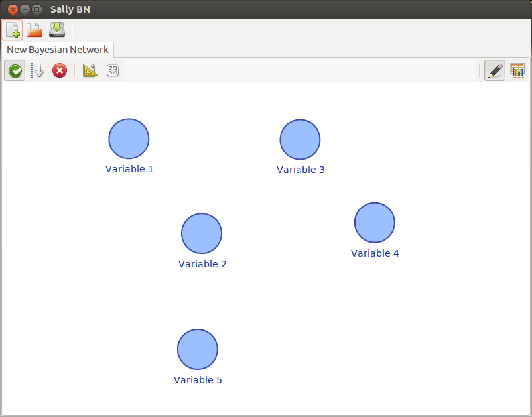
Task: Select the dotted down-arrow tool
Action: click(x=37, y=70)
